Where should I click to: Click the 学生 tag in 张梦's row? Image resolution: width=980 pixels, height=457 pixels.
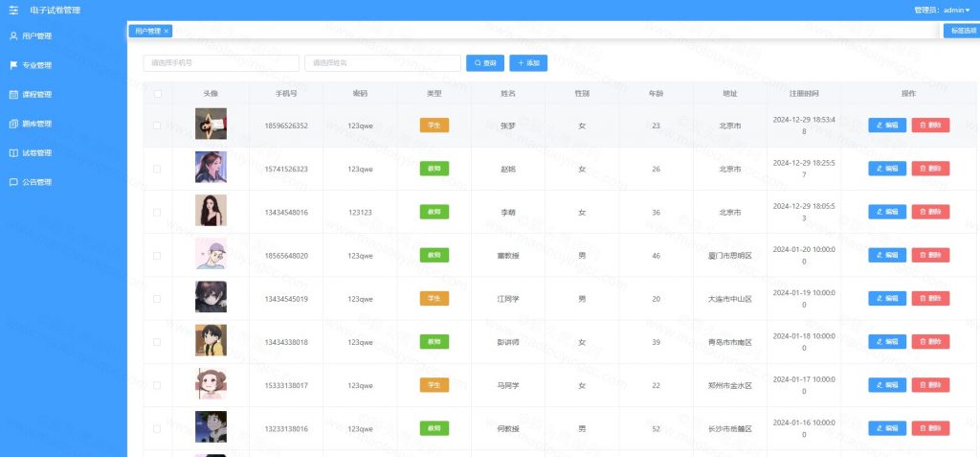pyautogui.click(x=434, y=126)
